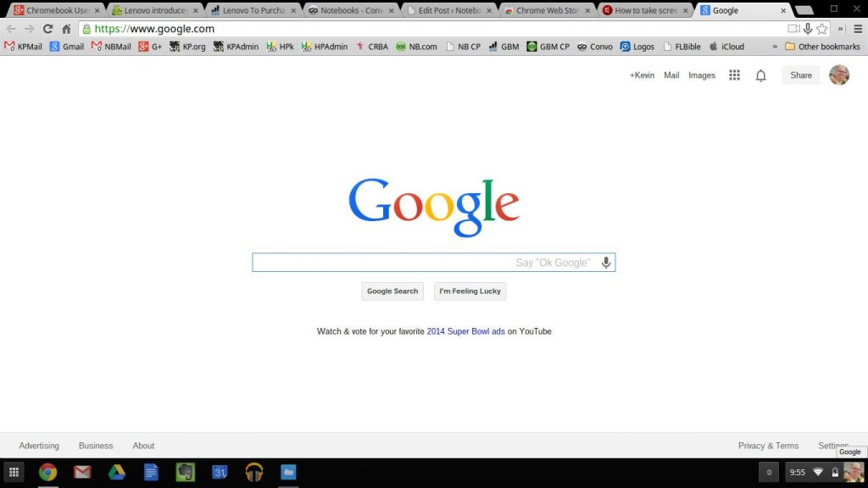The height and width of the screenshot is (488, 868).
Task: Click the About footer link
Action: click(x=143, y=446)
